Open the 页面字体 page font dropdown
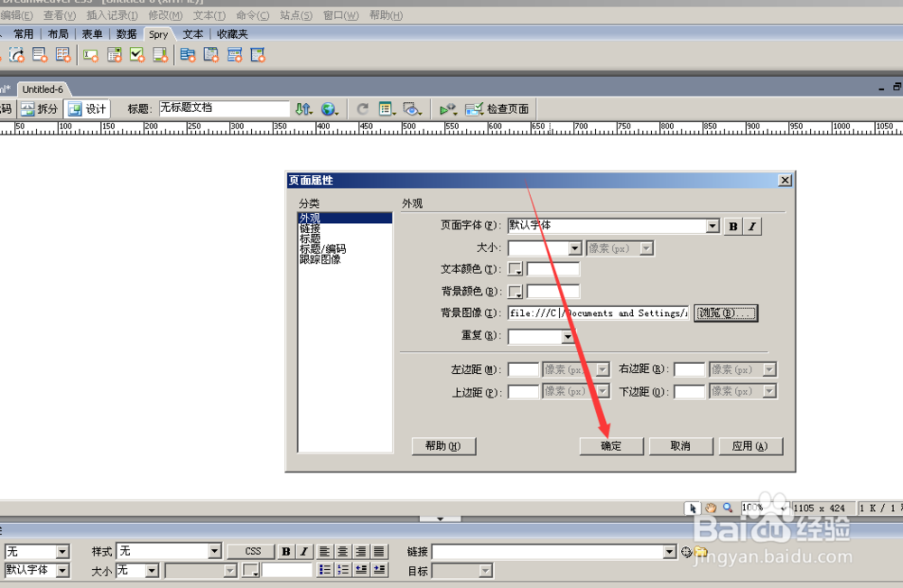Screen dimensions: 903x588 [x=712, y=226]
